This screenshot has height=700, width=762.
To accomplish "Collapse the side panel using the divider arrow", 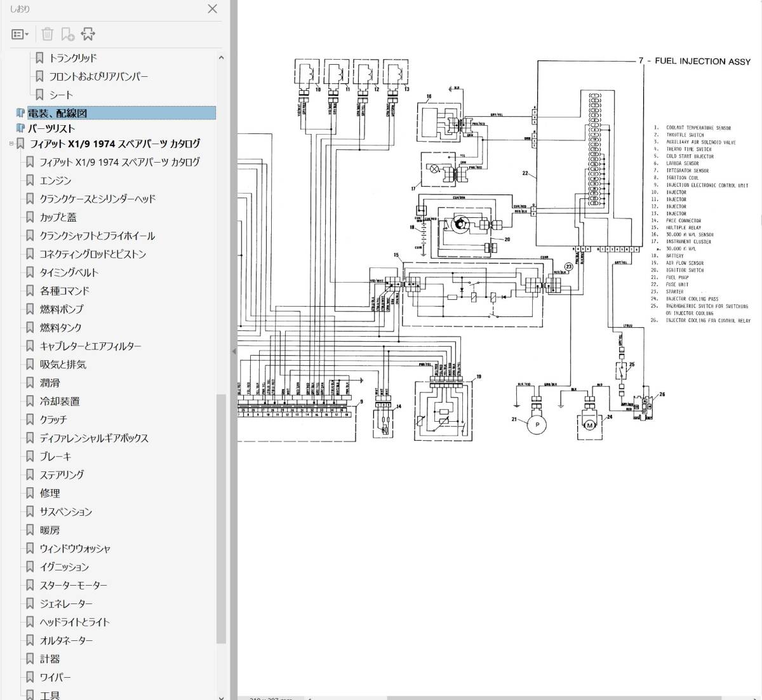I will [233, 351].
